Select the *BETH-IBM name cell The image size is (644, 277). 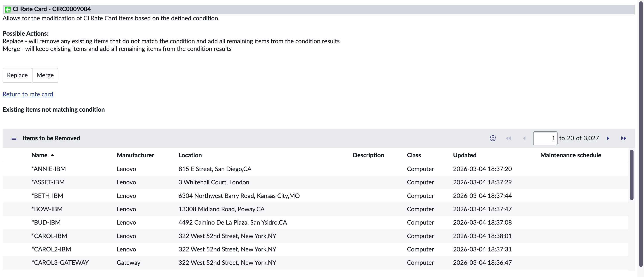(47, 196)
